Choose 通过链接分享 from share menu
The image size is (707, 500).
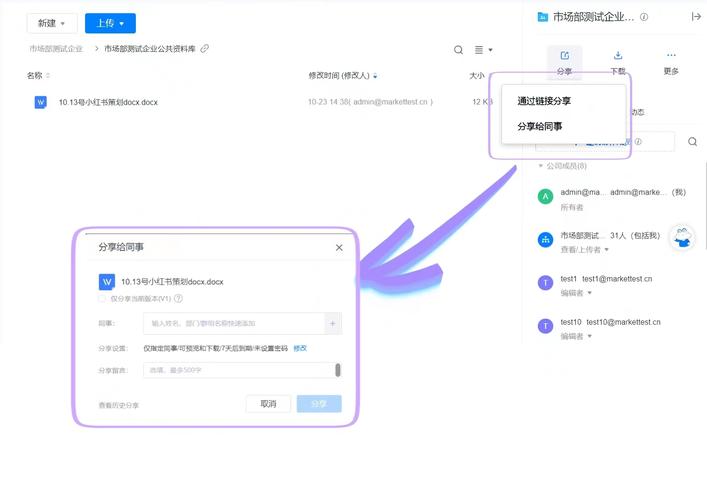pos(544,101)
